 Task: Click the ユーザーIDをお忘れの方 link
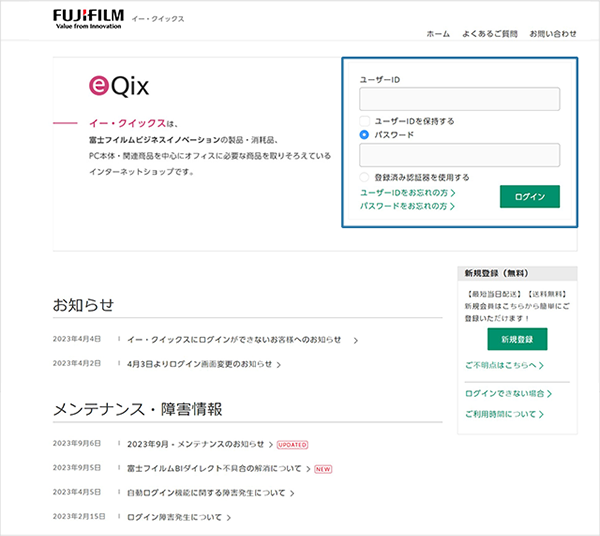click(x=408, y=193)
